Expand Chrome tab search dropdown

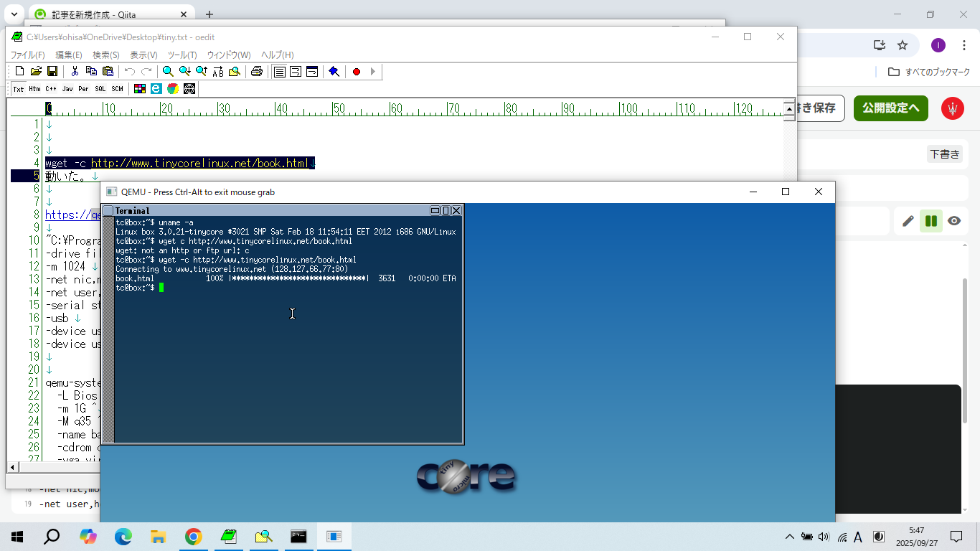[14, 14]
